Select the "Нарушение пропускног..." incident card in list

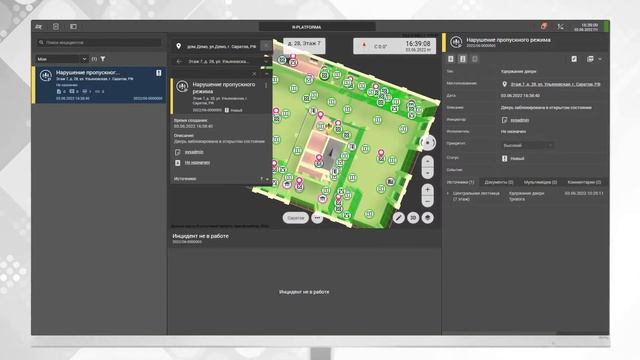100,85
